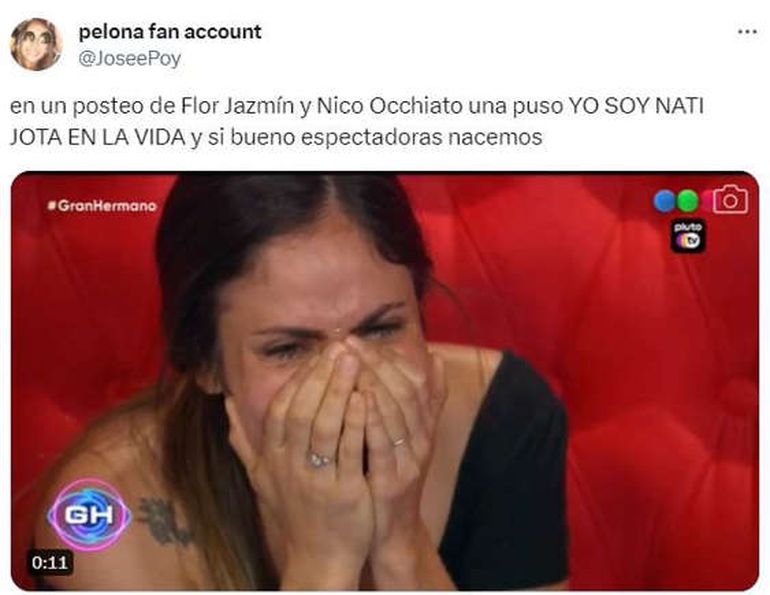
Task: Open the pelona fan account display name
Action: tap(170, 32)
